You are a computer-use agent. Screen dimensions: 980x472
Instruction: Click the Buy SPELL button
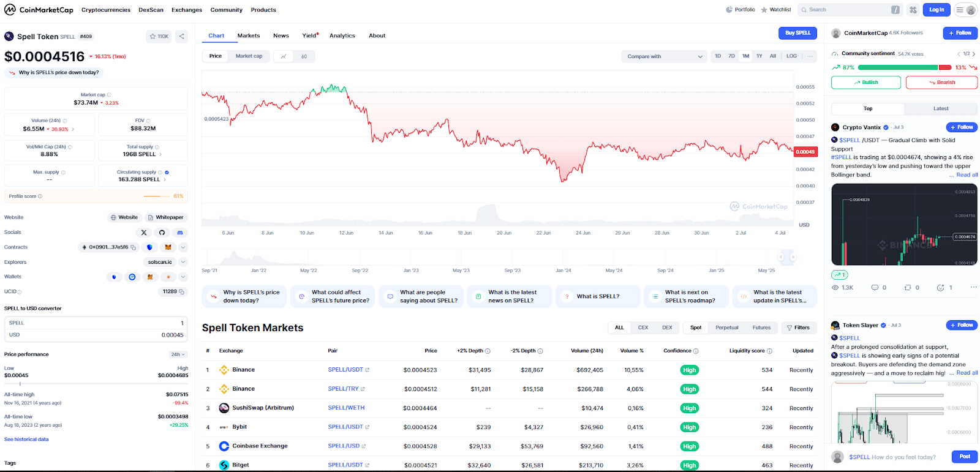point(797,33)
